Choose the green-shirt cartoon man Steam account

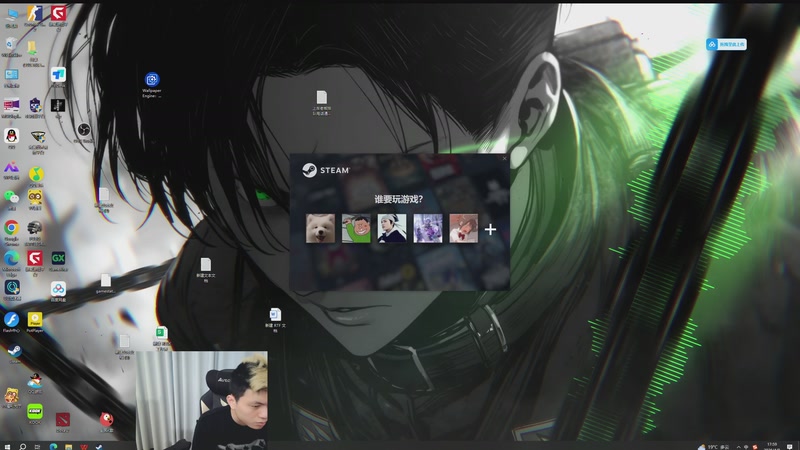356,228
